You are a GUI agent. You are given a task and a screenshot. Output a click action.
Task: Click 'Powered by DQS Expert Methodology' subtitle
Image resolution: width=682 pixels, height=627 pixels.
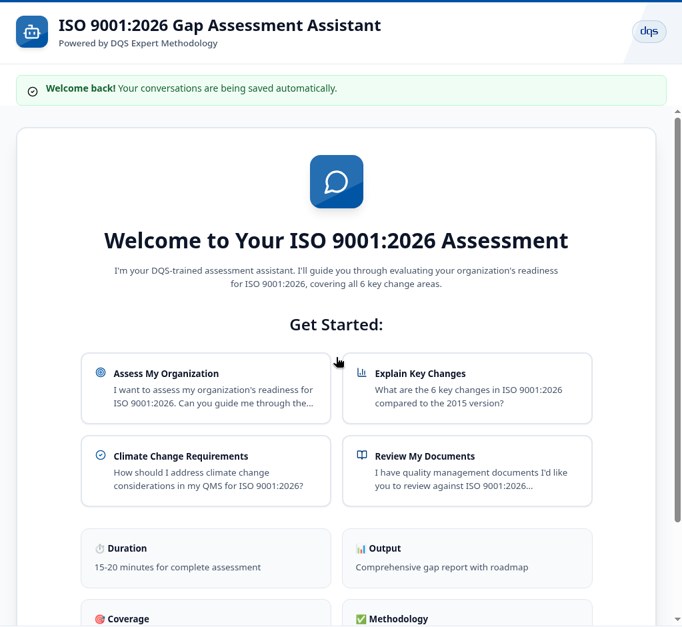[x=138, y=43]
